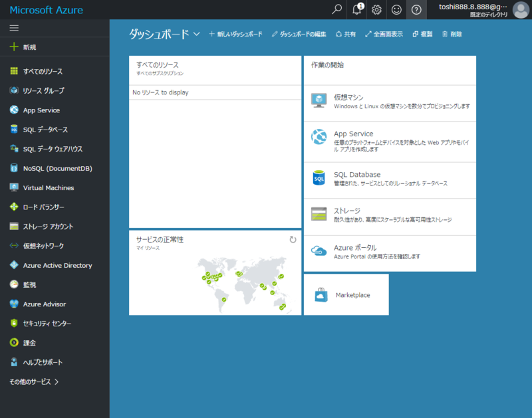Click the 課金 billing icon

(14, 343)
